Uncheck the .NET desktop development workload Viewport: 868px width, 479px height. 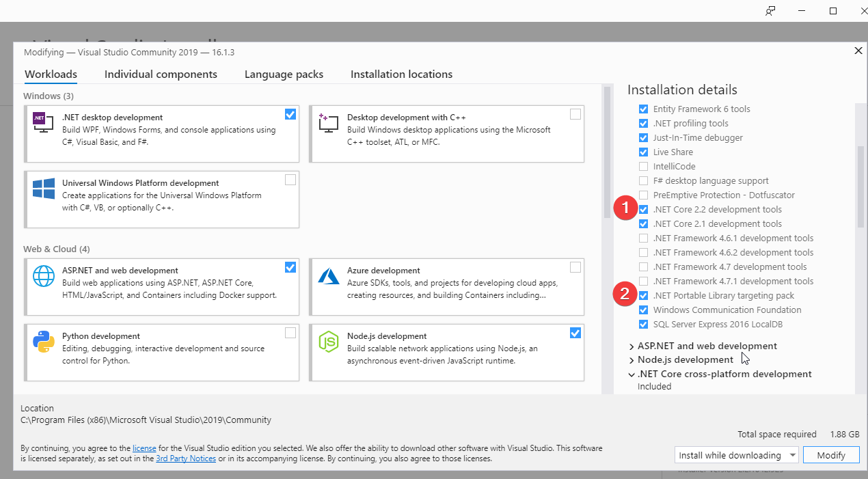(x=290, y=114)
